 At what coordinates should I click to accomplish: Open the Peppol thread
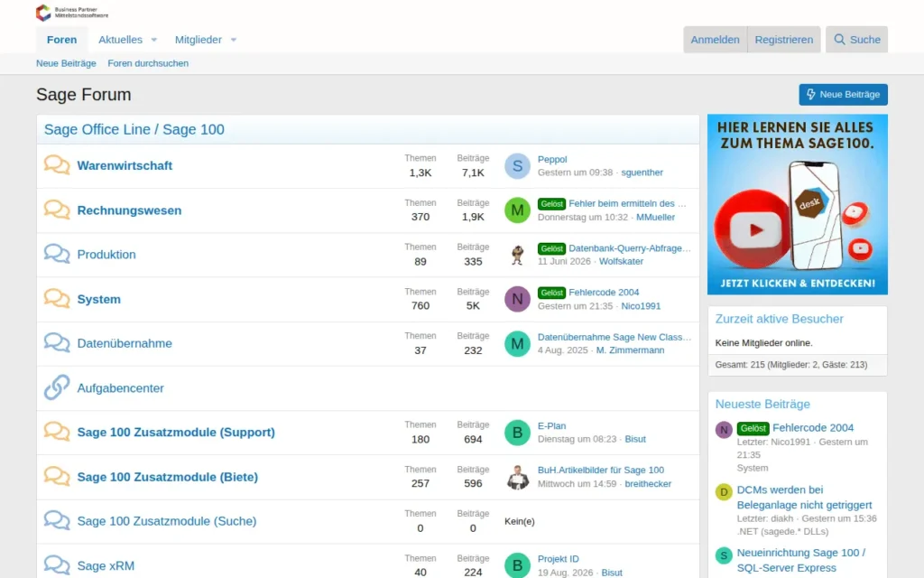552,159
